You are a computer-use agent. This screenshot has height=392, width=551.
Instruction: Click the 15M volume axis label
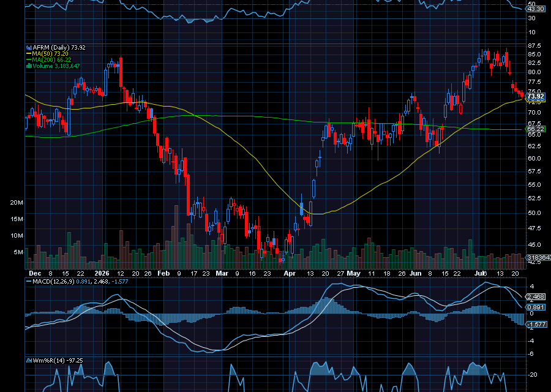[x=17, y=219]
